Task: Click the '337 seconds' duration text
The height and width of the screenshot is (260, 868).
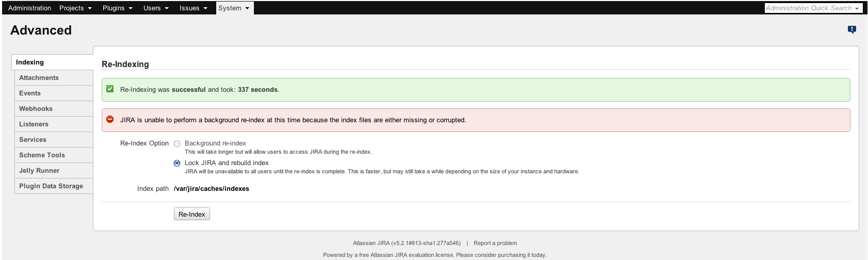Action: [258, 89]
